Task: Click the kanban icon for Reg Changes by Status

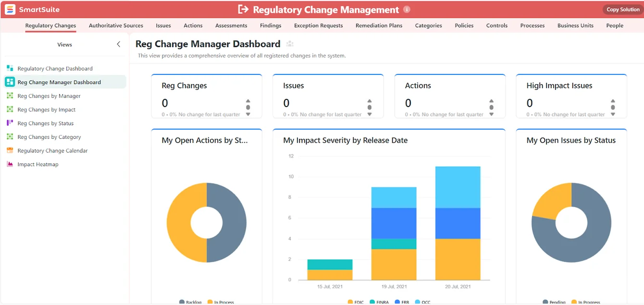Action: click(x=10, y=123)
